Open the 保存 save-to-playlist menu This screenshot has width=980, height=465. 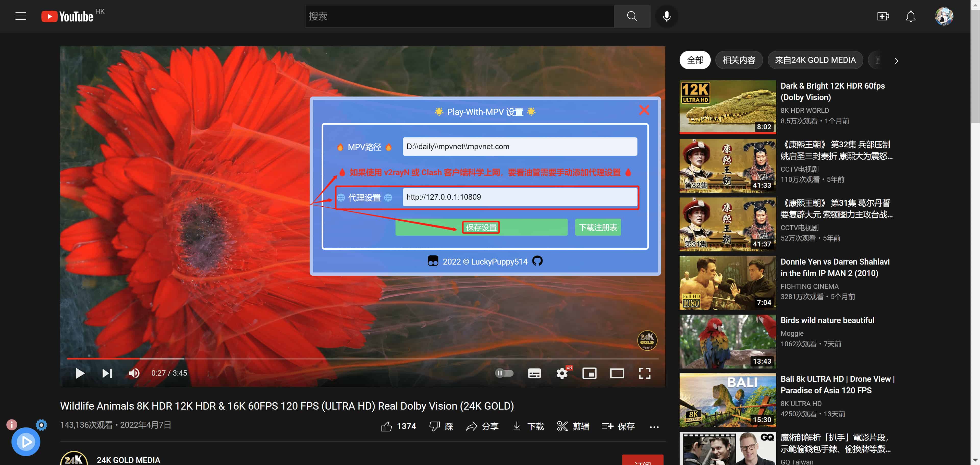click(618, 426)
